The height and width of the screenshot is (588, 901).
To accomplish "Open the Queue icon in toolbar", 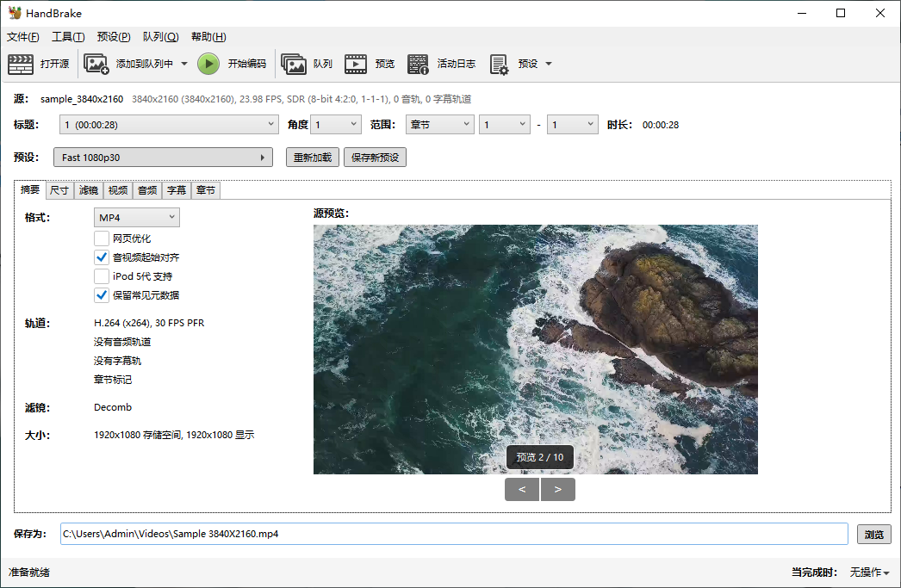I will click(294, 64).
